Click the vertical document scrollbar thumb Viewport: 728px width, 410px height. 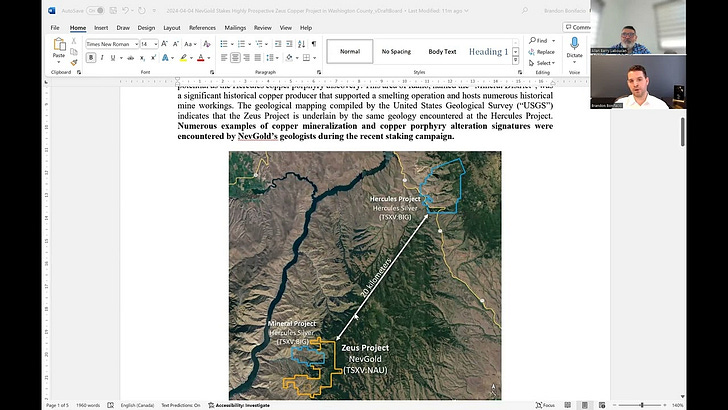(682, 132)
